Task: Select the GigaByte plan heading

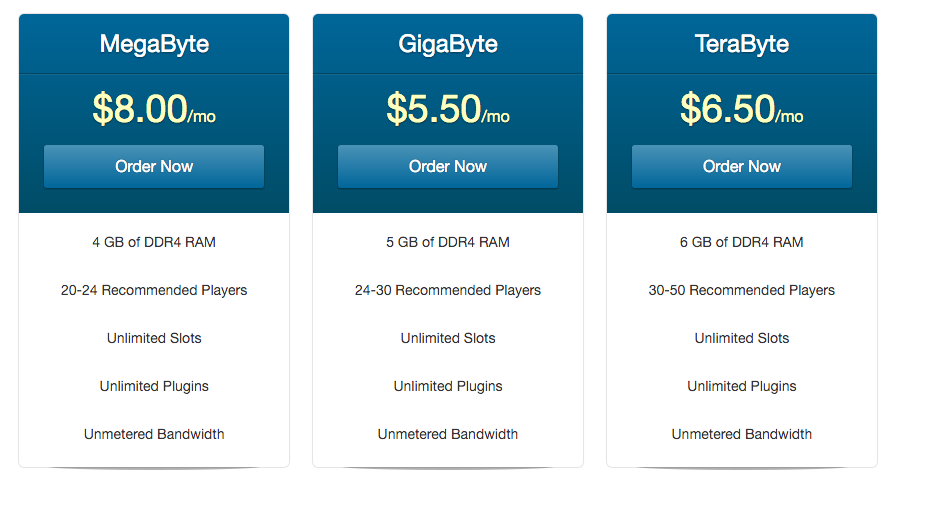Action: [448, 44]
